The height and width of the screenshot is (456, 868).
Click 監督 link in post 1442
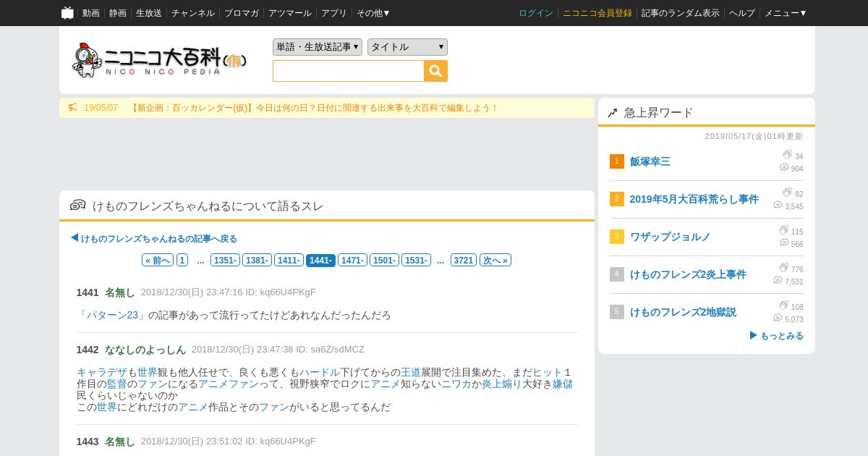[117, 384]
